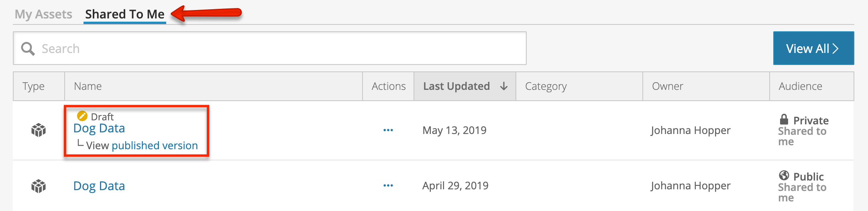Click dataset type icon for April 29 Dog Data
868x211 pixels.
coord(39,186)
